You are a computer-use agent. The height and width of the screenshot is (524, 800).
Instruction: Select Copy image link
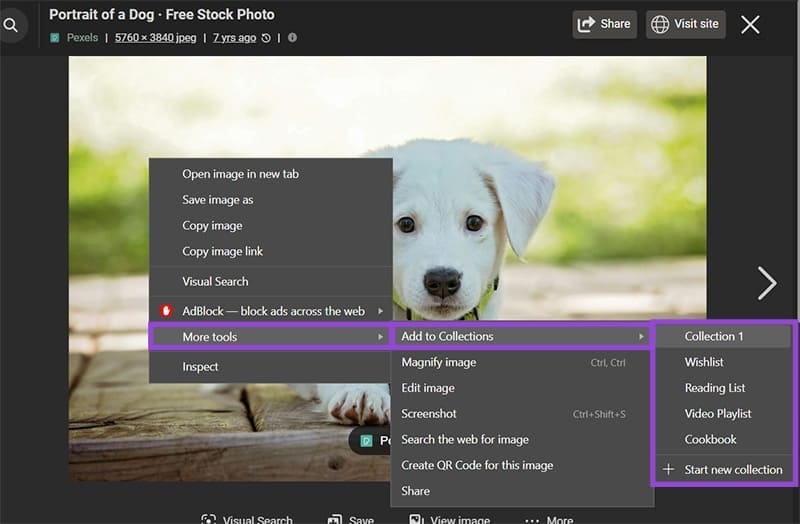pyautogui.click(x=222, y=251)
